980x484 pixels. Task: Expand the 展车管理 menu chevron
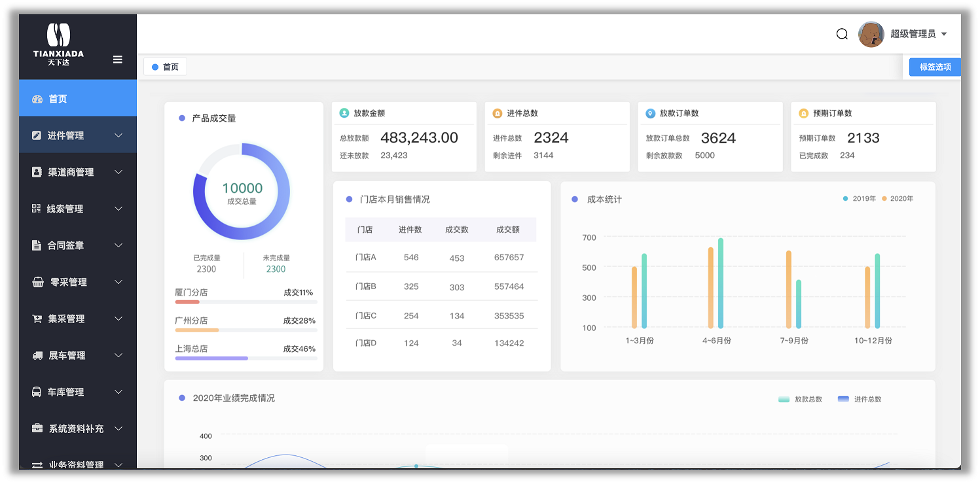(x=118, y=355)
